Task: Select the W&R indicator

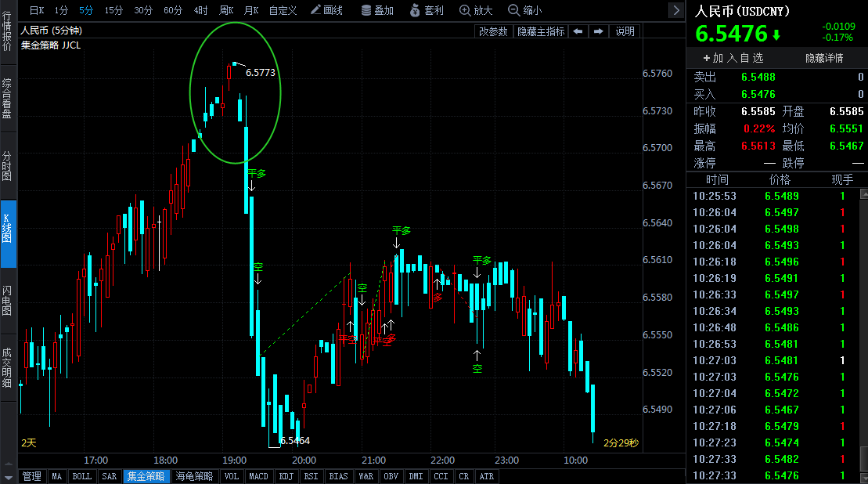Action: point(366,476)
